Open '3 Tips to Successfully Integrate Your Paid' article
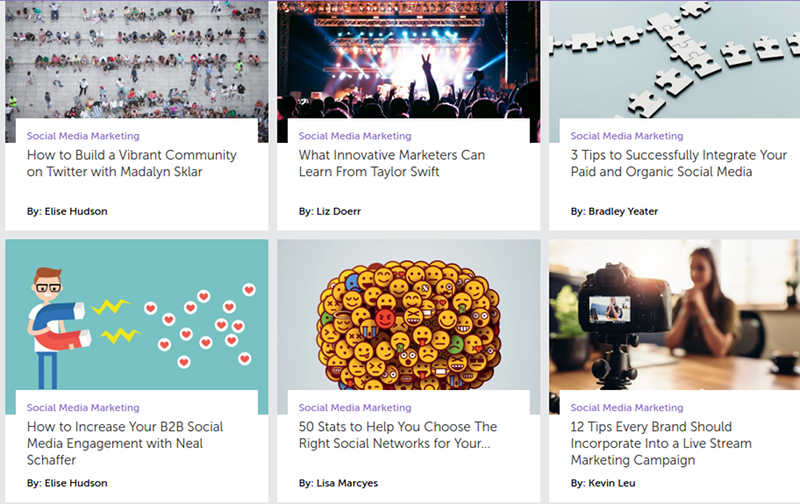 679,163
